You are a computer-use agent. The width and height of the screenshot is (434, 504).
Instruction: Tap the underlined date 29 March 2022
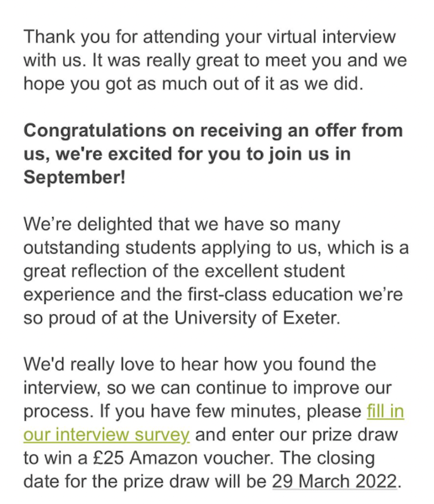pyautogui.click(x=334, y=481)
